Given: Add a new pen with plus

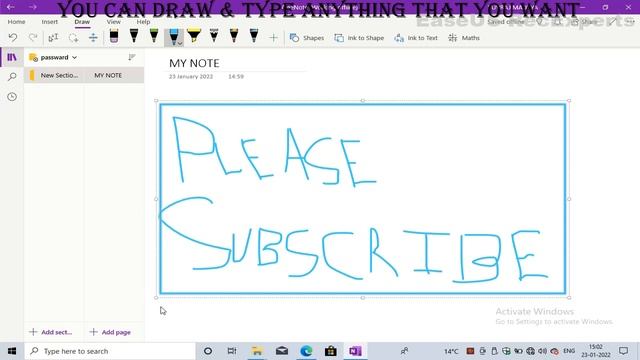Looking at the screenshot, I should (273, 38).
